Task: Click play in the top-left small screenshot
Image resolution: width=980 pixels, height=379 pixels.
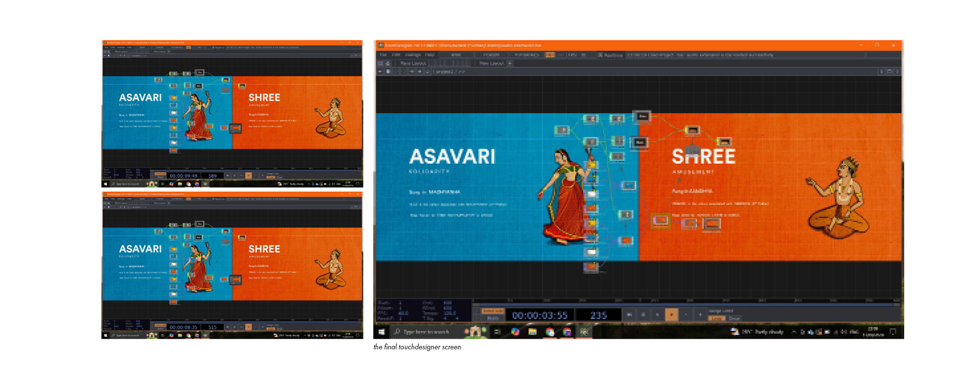Action: pyautogui.click(x=249, y=175)
